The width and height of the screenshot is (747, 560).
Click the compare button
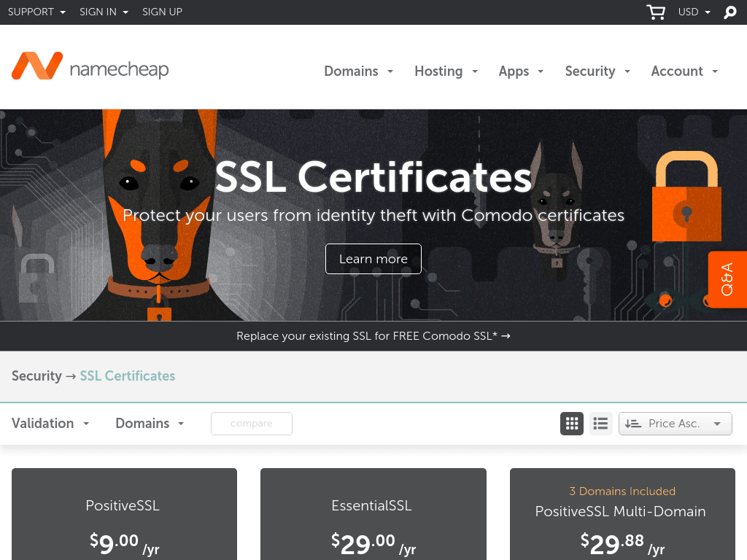click(252, 424)
